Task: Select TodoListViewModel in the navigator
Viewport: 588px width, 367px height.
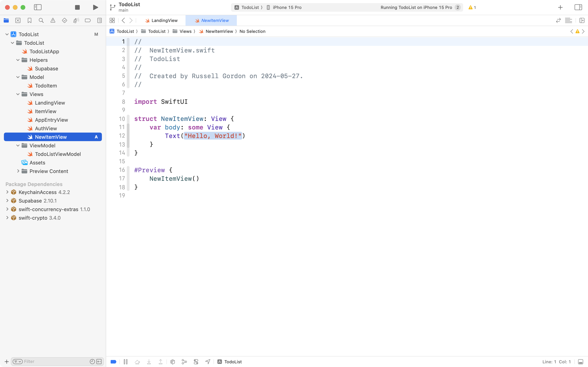Action: pyautogui.click(x=58, y=154)
